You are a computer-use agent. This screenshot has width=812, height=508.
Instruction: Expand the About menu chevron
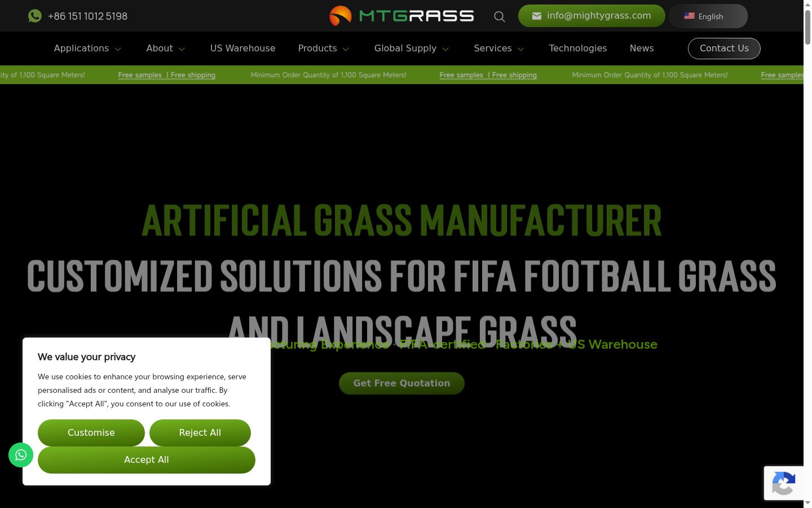(182, 49)
